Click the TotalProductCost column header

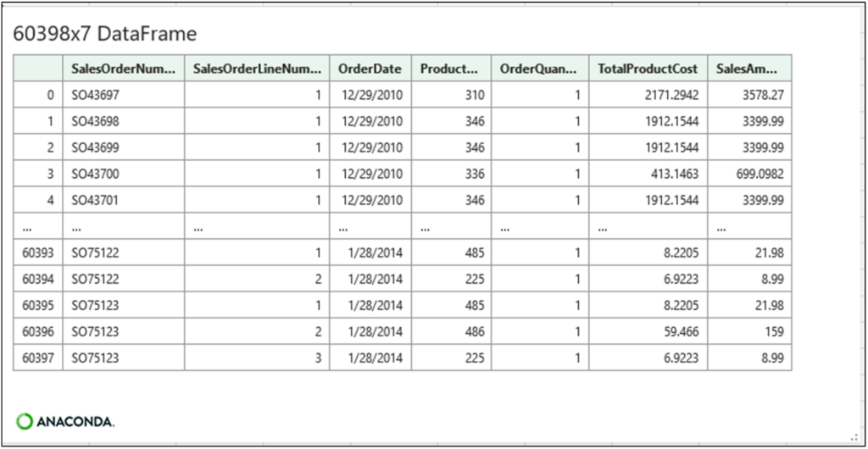(648, 69)
